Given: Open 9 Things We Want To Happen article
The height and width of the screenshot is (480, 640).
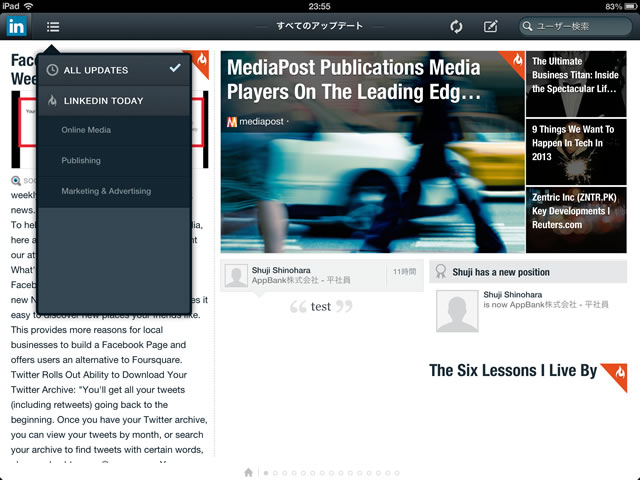Looking at the screenshot, I should (576, 152).
